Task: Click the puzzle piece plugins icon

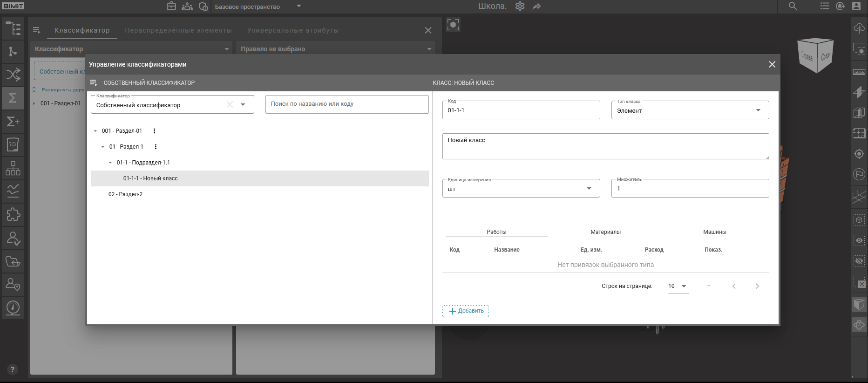Action: click(13, 214)
